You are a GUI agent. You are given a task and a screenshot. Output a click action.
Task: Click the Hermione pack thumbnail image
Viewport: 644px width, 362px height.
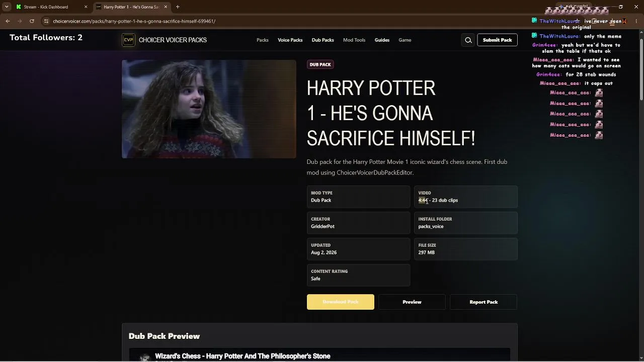coord(209,109)
